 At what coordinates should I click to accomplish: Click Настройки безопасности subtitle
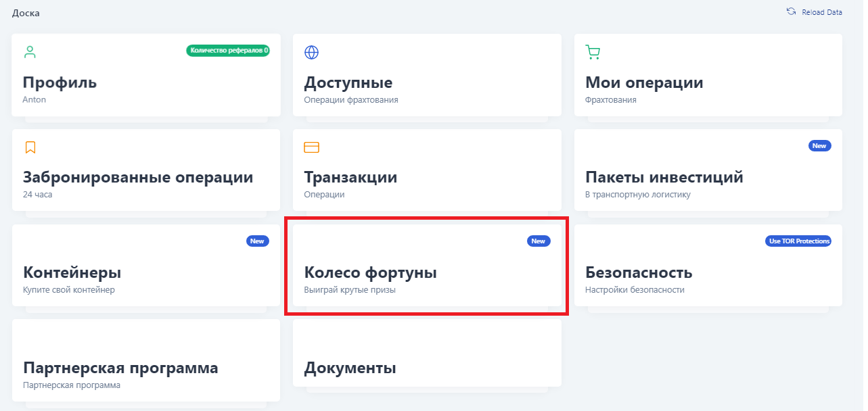(635, 290)
